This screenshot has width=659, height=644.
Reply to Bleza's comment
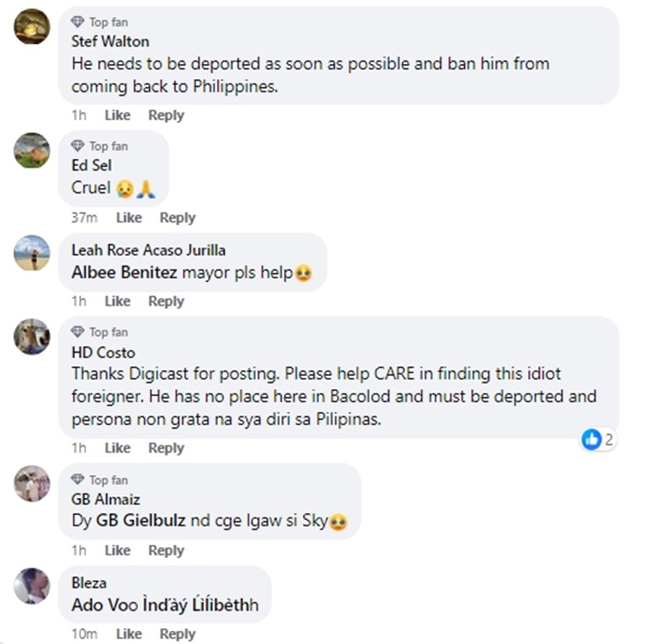coord(177,634)
